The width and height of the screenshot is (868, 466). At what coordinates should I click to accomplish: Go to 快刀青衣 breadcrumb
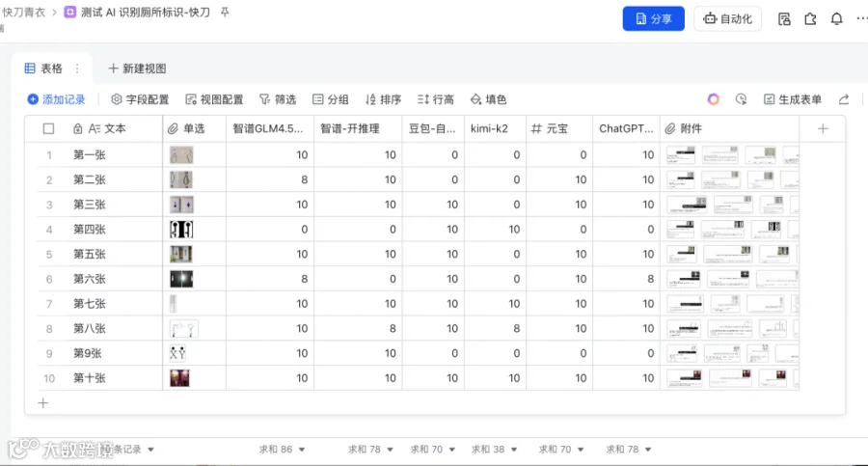pos(23,13)
